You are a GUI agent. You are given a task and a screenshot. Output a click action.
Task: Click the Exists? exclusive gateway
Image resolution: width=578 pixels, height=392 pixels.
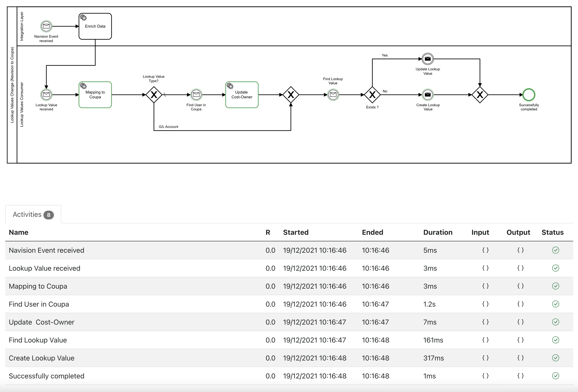(372, 95)
